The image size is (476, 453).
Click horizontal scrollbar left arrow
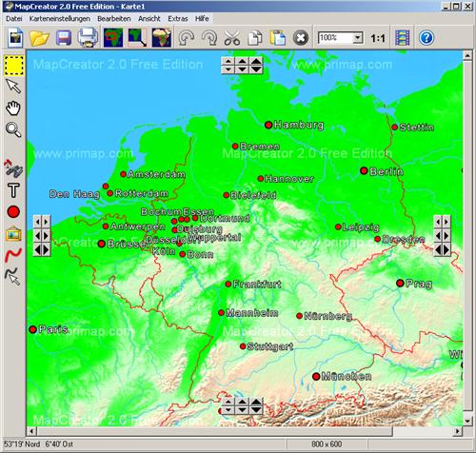tap(31, 431)
